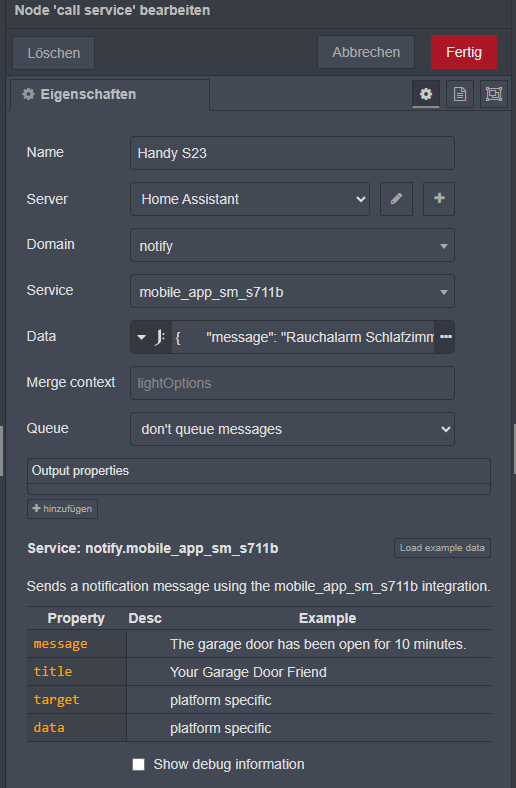516x788 pixels.
Task: Change Data field type via J: selector
Action: (151, 337)
